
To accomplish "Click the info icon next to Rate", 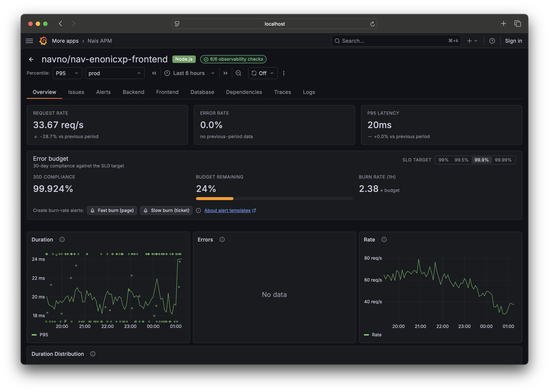I will tap(384, 239).
